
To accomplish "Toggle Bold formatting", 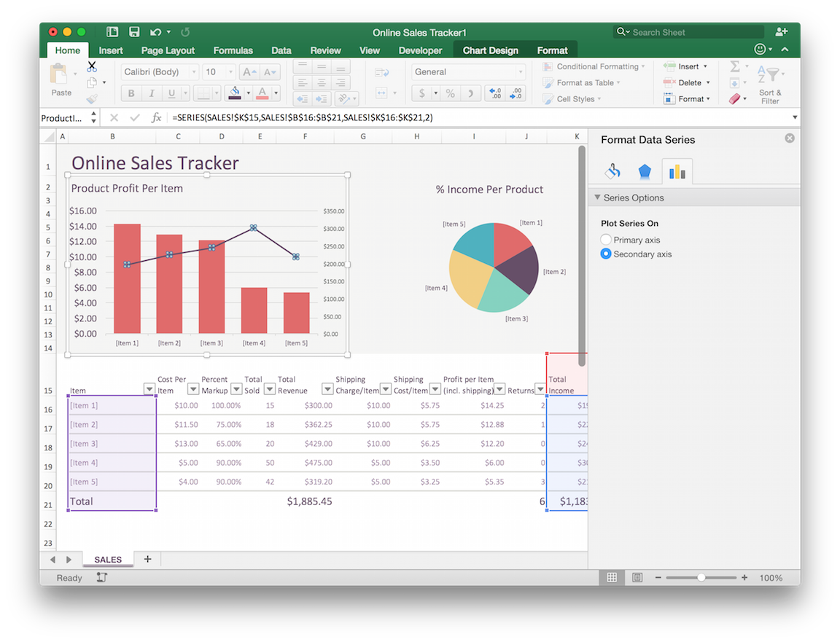I will pos(131,93).
